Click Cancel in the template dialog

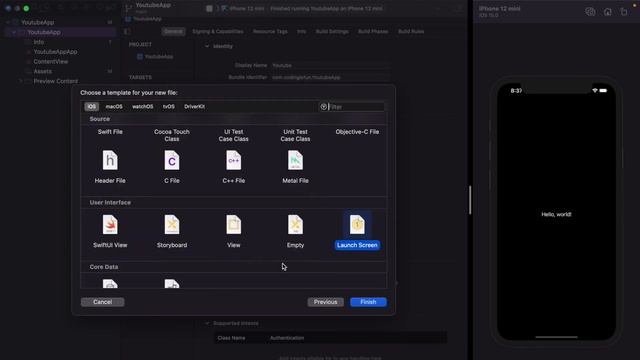tap(102, 302)
